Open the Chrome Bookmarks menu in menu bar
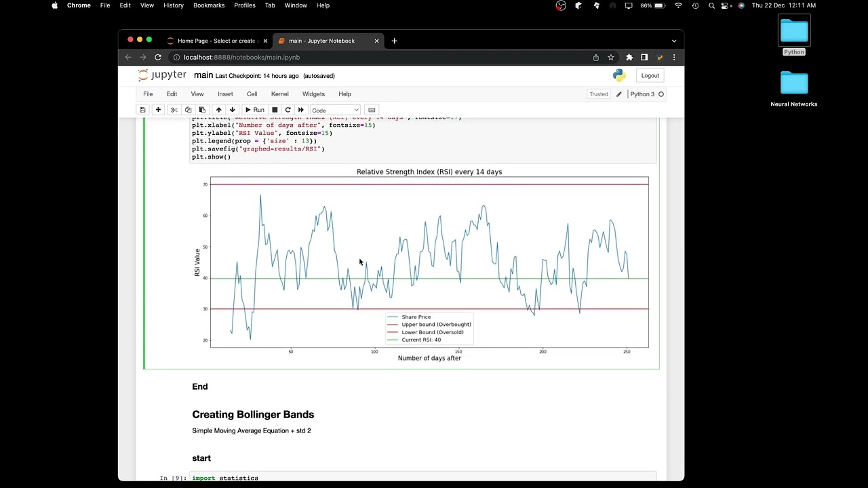 [x=209, y=5]
